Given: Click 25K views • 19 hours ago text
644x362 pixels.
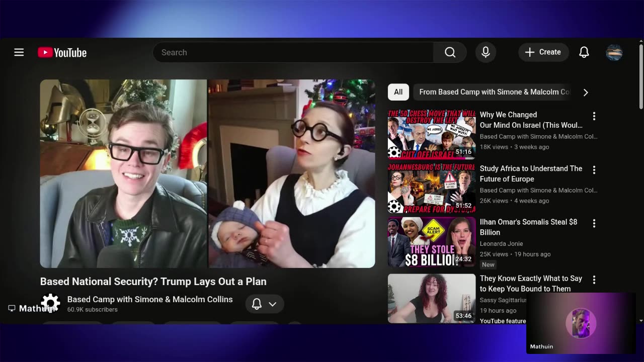Looking at the screenshot, I should (x=515, y=254).
